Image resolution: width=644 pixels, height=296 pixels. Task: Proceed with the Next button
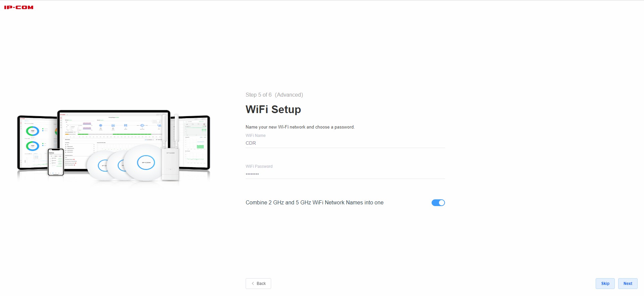(x=628, y=284)
